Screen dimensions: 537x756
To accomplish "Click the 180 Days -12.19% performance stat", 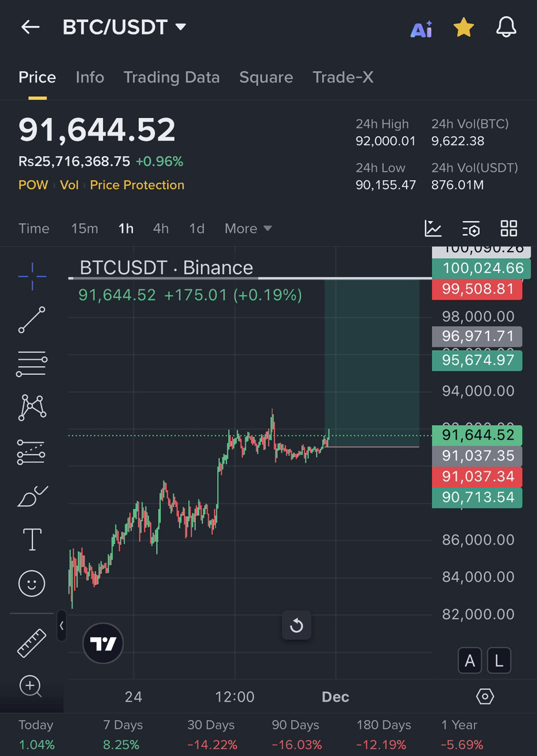I will 383,735.
